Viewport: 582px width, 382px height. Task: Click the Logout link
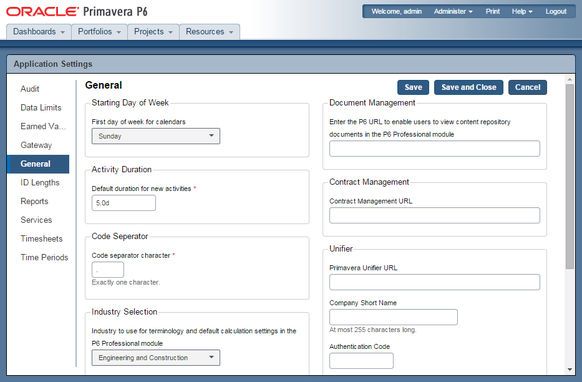tap(556, 12)
